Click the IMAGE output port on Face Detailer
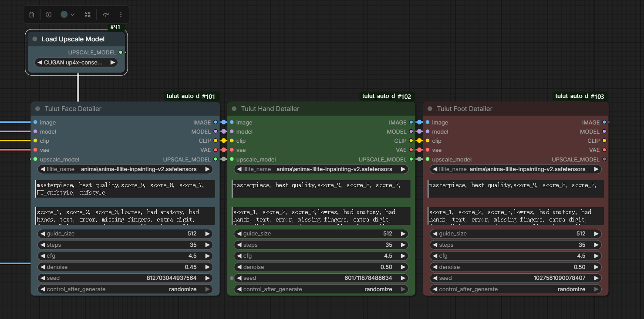 [x=216, y=122]
